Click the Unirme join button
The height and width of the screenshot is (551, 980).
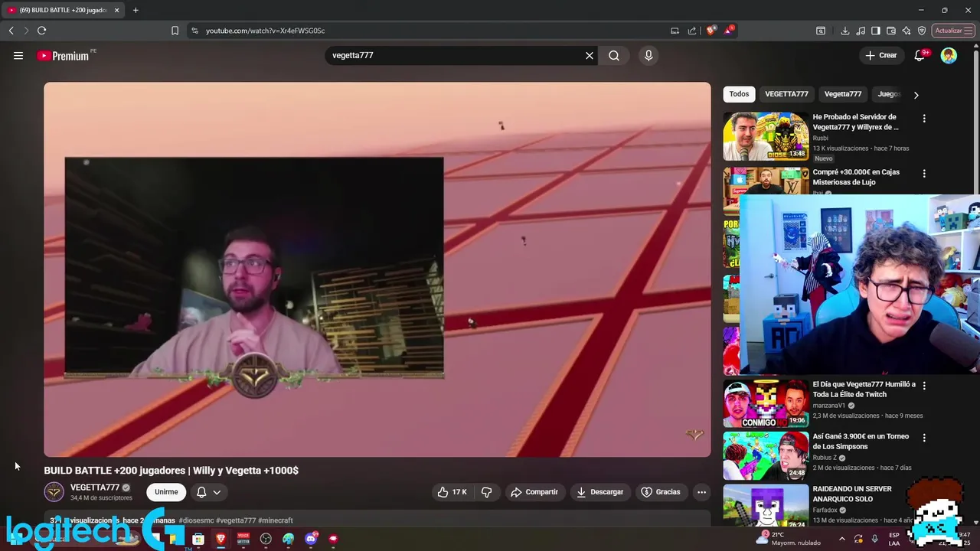[166, 492]
